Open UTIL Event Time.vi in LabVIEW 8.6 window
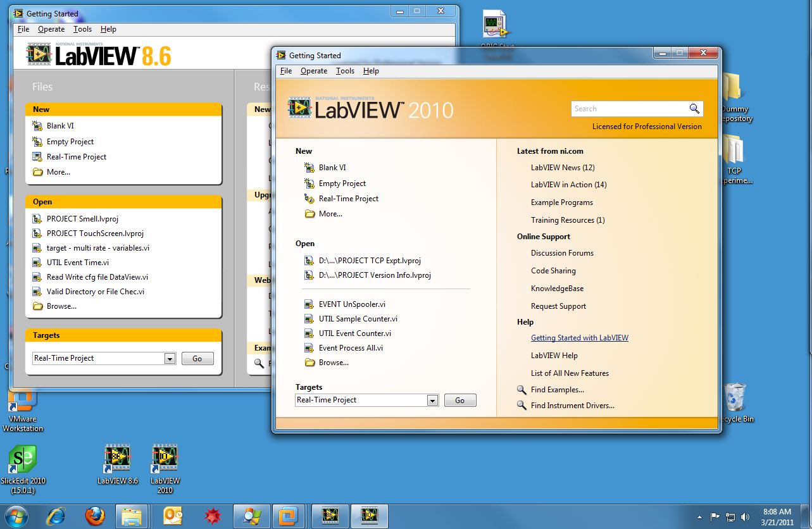The height and width of the screenshot is (529, 812). (x=78, y=263)
